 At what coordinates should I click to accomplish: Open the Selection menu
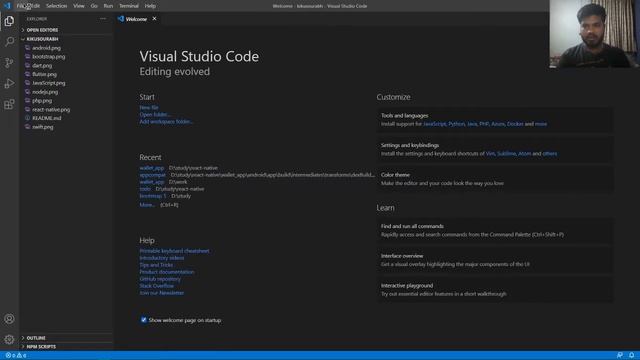click(x=56, y=6)
